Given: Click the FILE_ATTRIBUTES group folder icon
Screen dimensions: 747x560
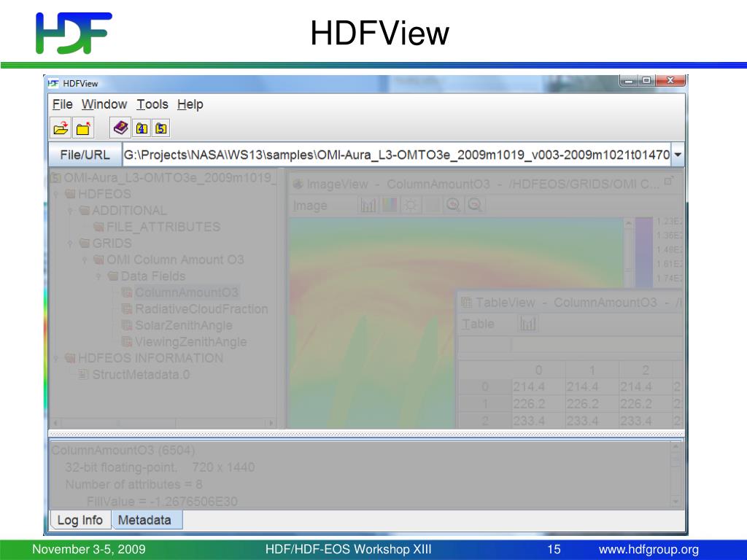Looking at the screenshot, I should pyautogui.click(x=98, y=227).
